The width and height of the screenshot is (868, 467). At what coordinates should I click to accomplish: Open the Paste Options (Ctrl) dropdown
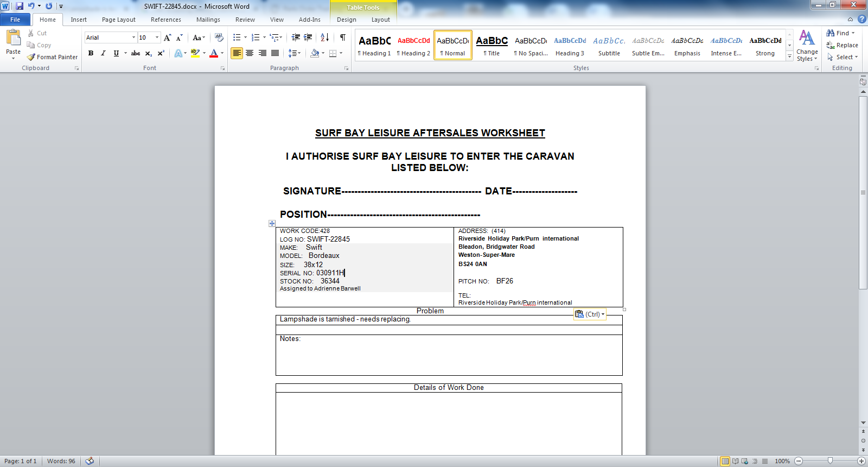point(590,314)
